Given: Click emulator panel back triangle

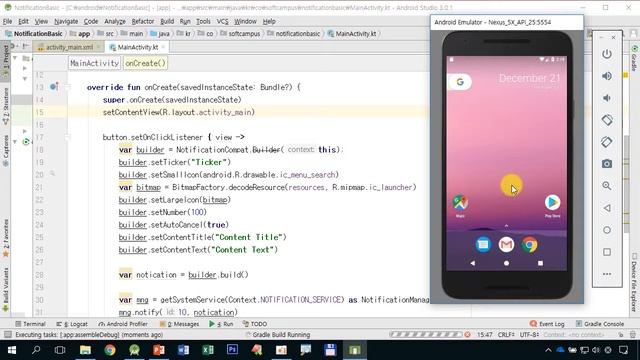Looking at the screenshot, I should click(607, 208).
